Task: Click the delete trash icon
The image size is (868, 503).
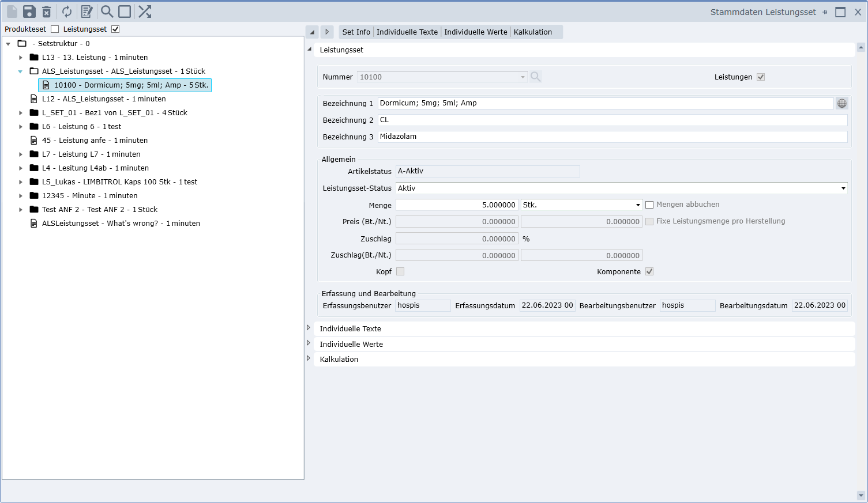Action: coord(47,12)
